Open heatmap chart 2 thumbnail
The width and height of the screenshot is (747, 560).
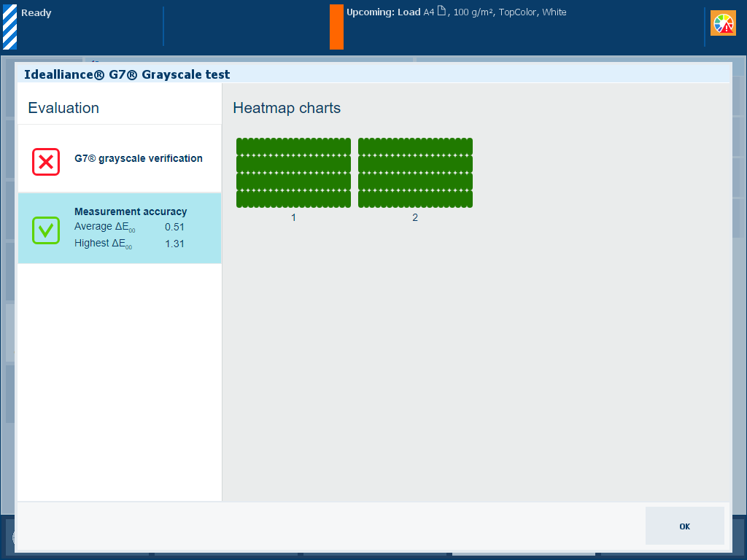(415, 173)
